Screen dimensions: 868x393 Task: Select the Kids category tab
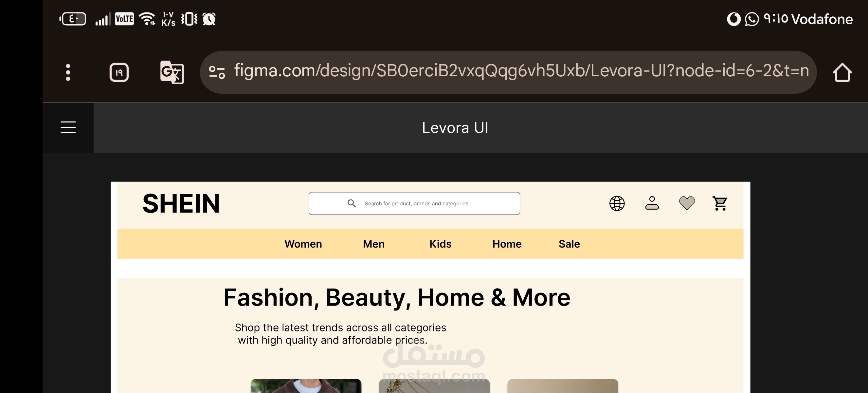[x=440, y=244]
